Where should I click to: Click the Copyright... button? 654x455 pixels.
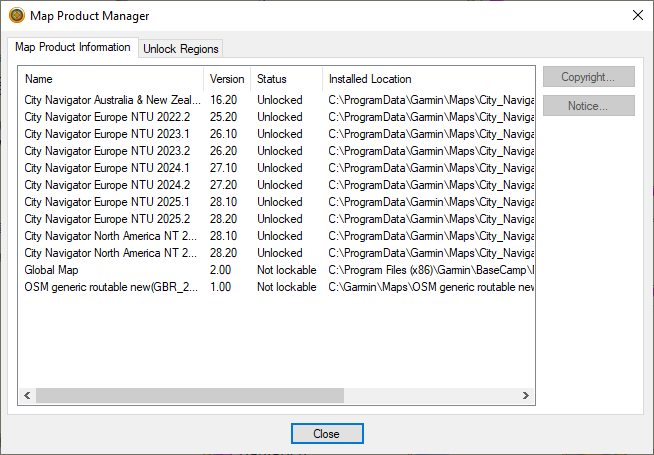589,77
